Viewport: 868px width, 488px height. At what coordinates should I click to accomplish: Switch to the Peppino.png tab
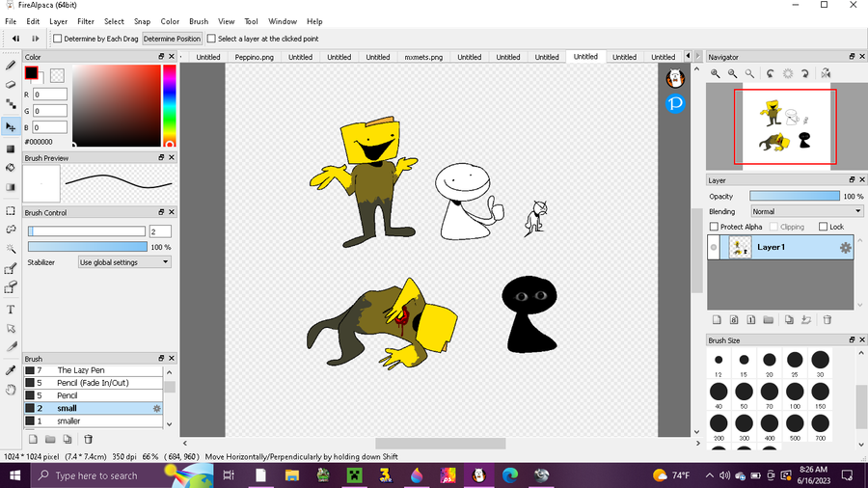[254, 57]
